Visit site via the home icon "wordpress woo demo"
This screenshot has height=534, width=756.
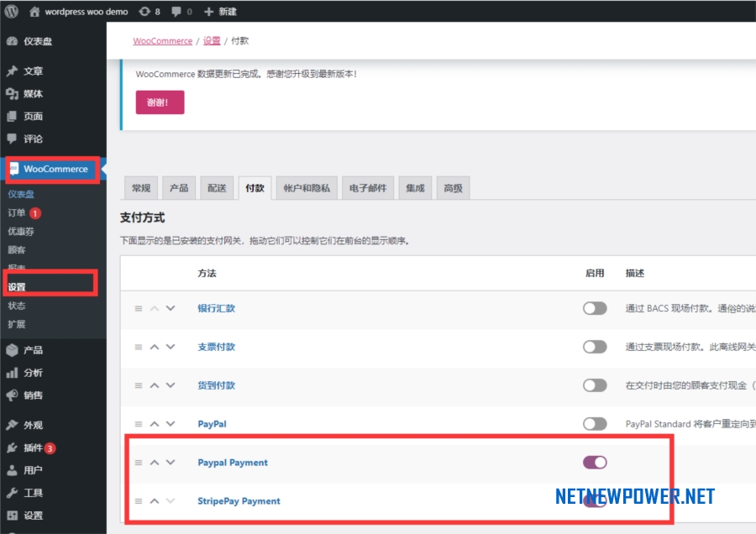79,12
